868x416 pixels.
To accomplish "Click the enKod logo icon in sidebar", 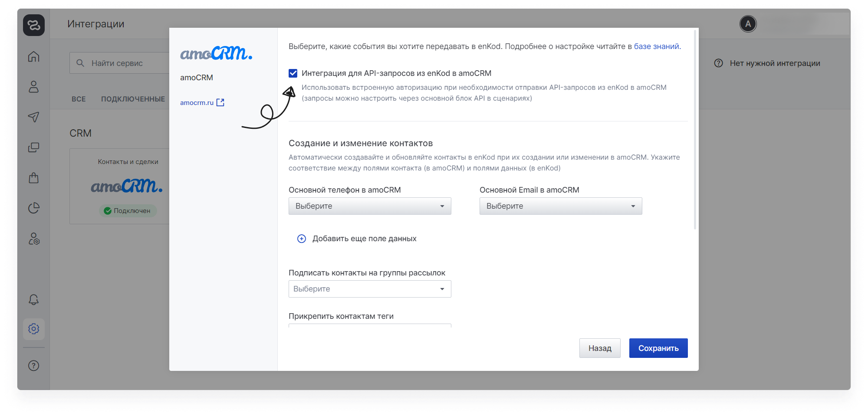I will tap(34, 25).
